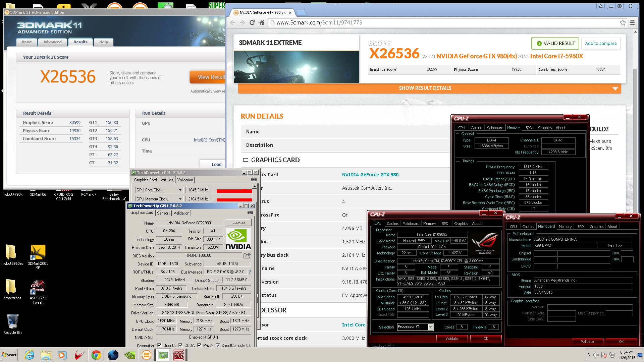This screenshot has width=644, height=362.
Task: Toggle the PhysX checkbox in GPU-Z
Action: coord(199,345)
